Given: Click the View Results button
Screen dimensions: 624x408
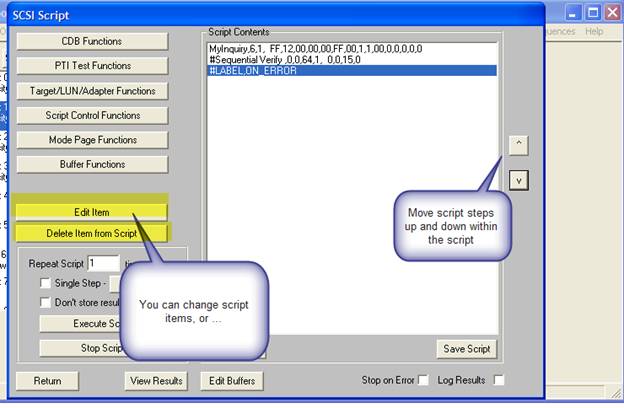Looking at the screenshot, I should point(157,381).
